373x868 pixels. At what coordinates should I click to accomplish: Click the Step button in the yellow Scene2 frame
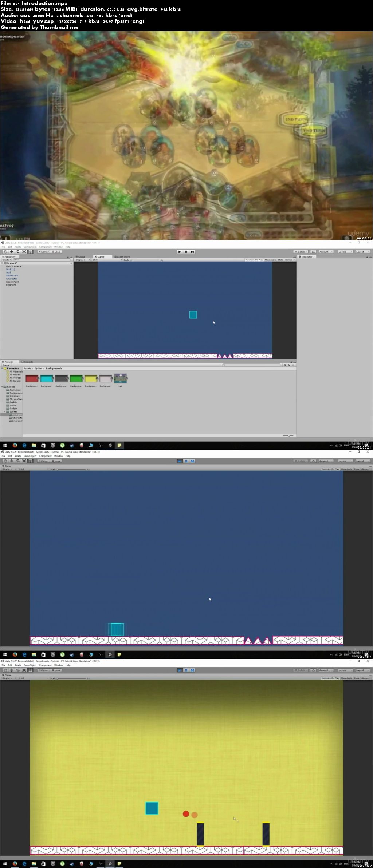(192, 670)
